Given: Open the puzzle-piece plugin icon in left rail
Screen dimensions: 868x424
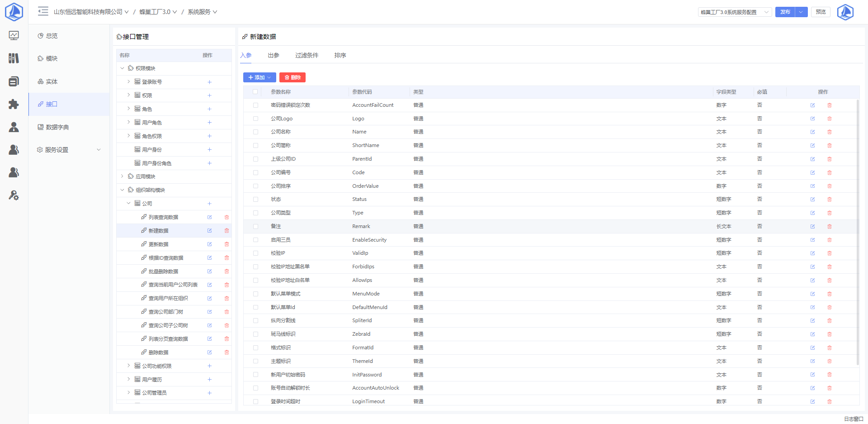Looking at the screenshot, I should pyautogui.click(x=14, y=104).
